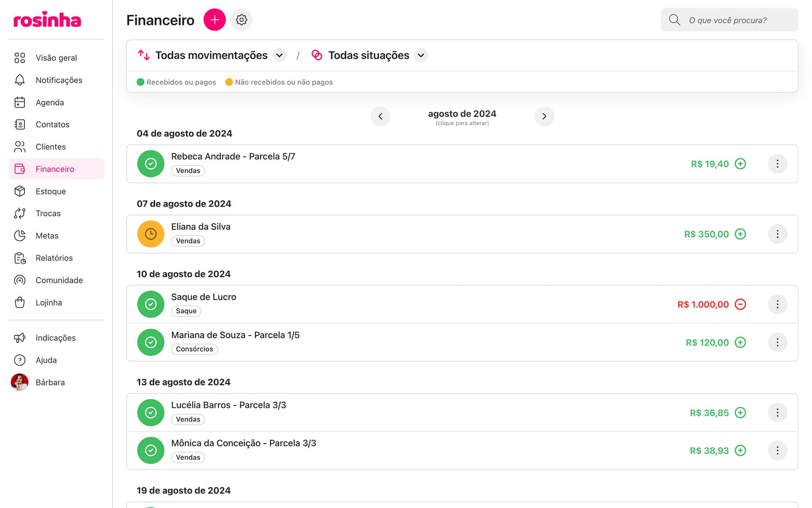This screenshot has width=812, height=508.
Task: Go to the next month
Action: [x=544, y=116]
